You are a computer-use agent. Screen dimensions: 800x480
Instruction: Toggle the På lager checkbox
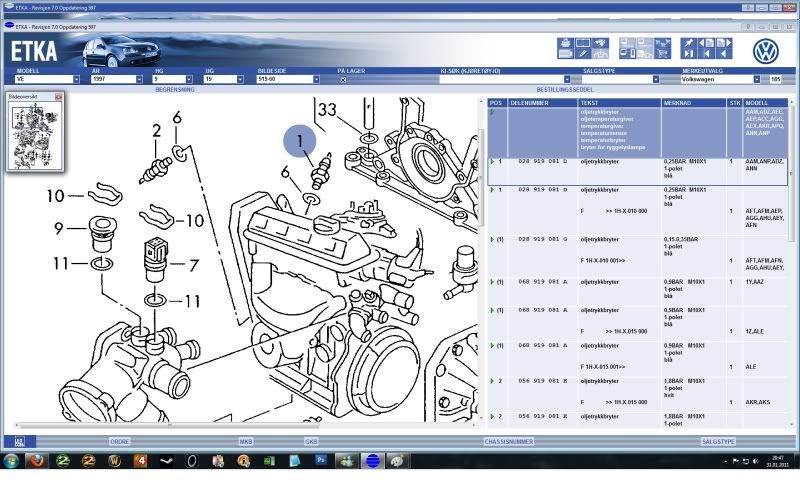point(344,79)
